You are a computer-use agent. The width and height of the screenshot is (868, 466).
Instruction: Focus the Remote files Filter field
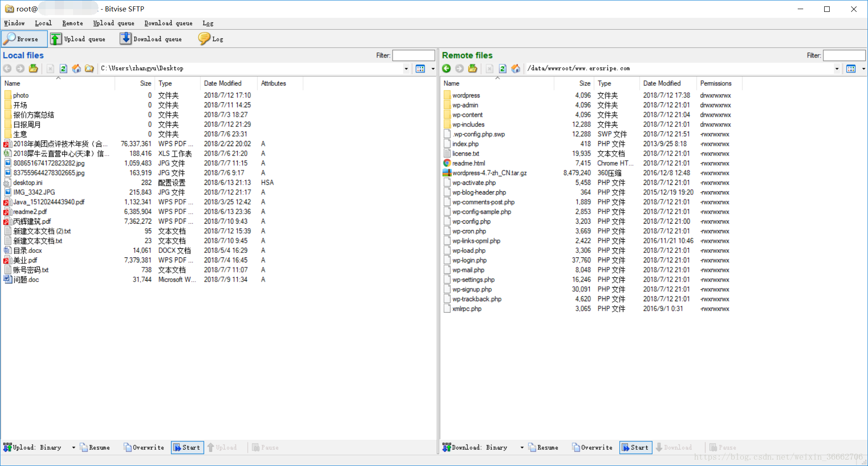(x=844, y=55)
